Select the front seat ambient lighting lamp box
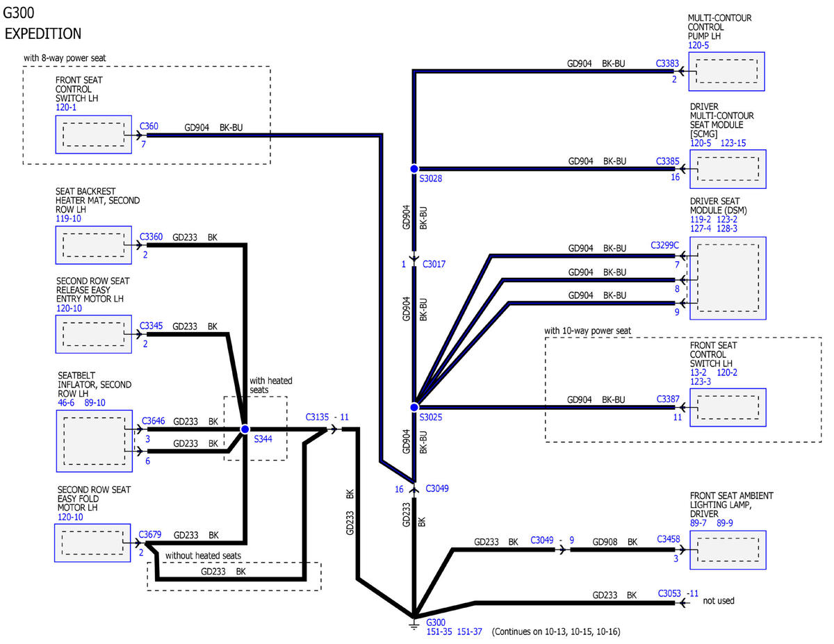 (728, 550)
